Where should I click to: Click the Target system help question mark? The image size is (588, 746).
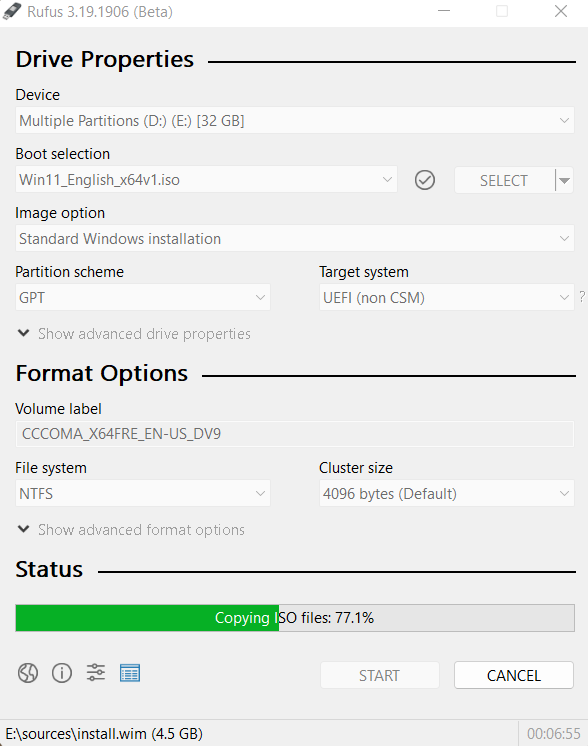point(582,297)
